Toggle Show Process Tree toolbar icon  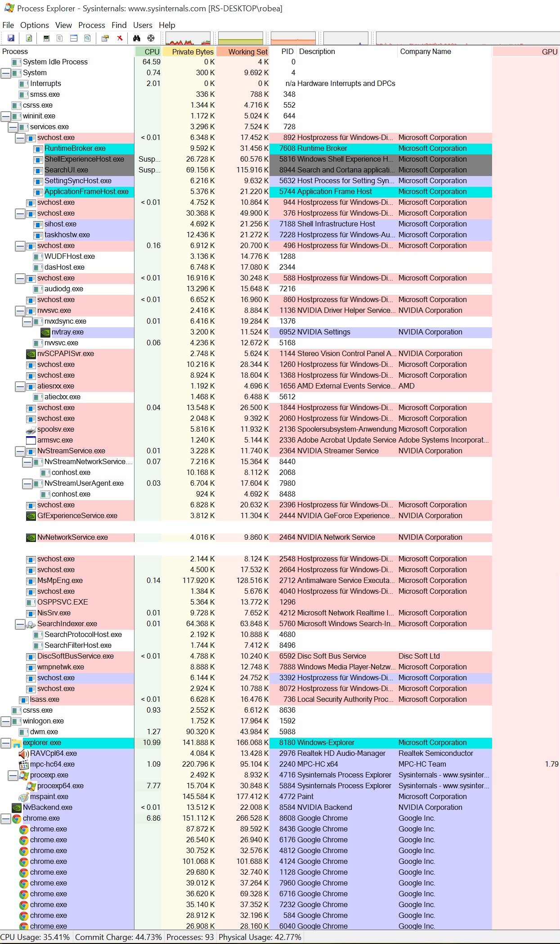point(60,38)
